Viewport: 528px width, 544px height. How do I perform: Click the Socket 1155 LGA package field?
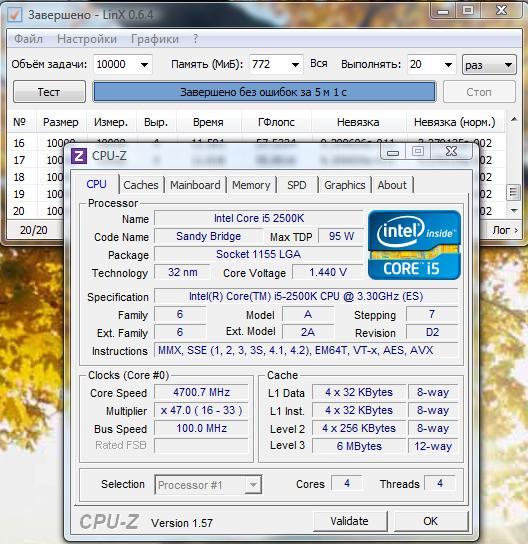(259, 254)
